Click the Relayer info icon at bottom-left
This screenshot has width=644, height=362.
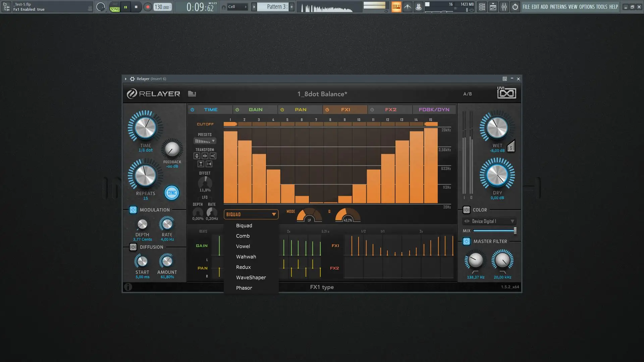128,287
